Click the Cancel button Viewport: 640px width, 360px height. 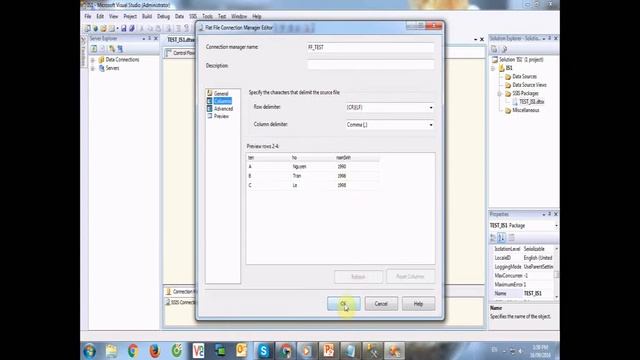tap(381, 304)
